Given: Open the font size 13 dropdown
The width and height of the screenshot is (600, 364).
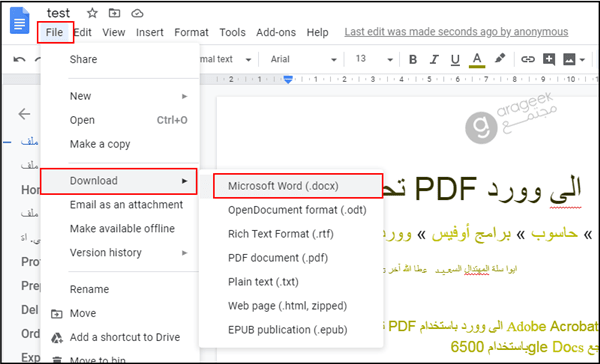Looking at the screenshot, I should [x=374, y=59].
